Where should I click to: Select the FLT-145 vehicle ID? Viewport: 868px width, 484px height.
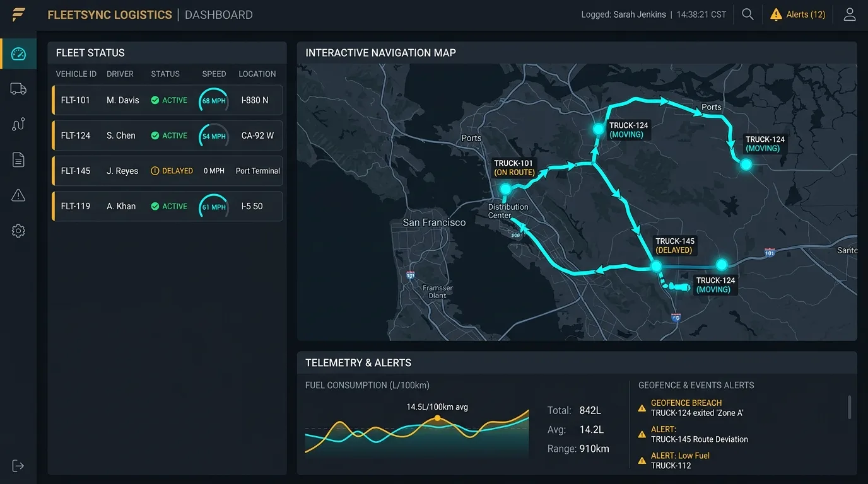tap(76, 171)
